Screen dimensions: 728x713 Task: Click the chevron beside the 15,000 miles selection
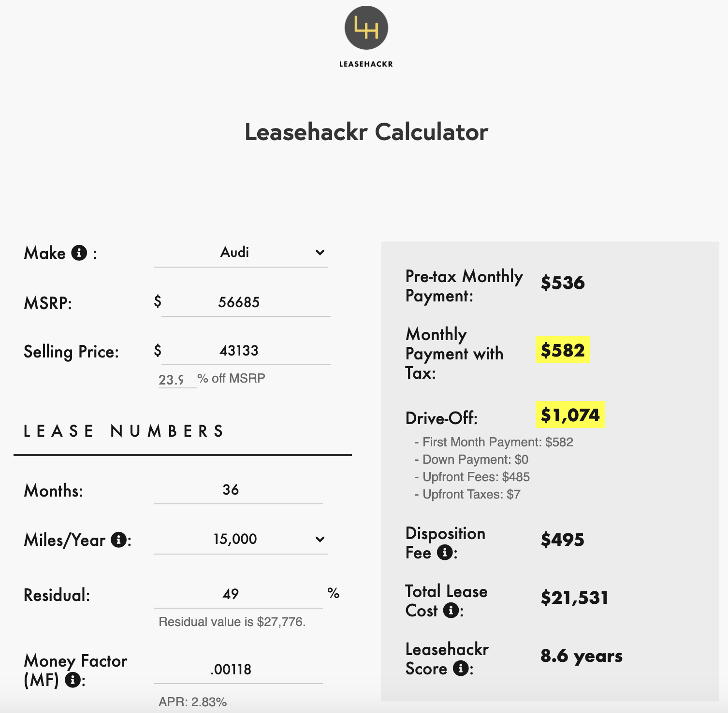pos(320,539)
